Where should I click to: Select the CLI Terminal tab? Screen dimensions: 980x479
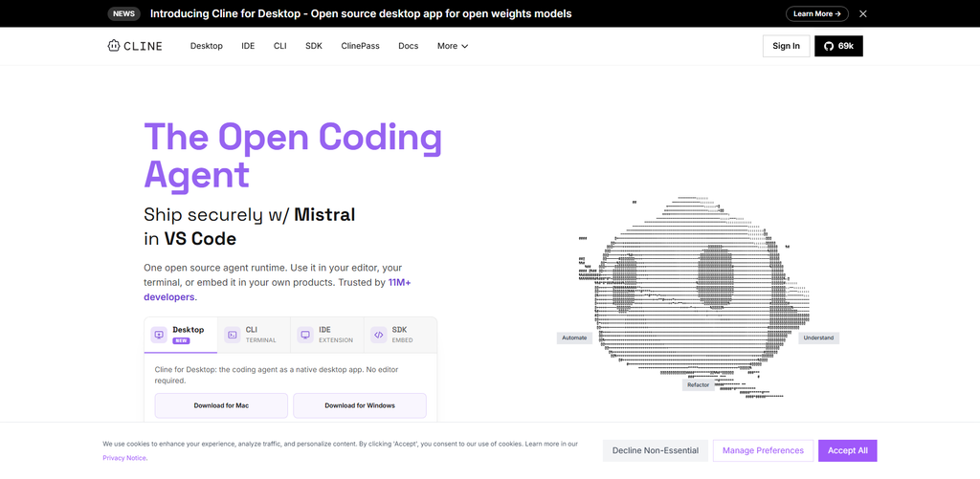point(254,335)
